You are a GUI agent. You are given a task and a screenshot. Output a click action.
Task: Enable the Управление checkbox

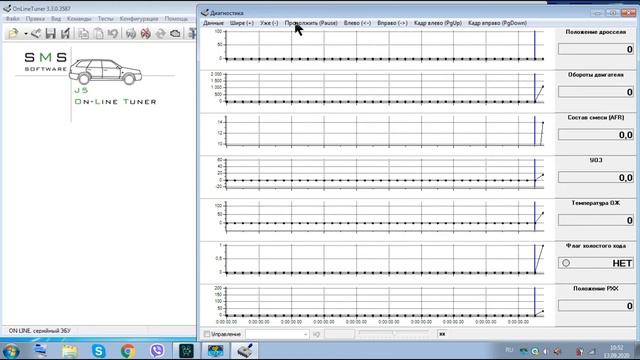[207, 334]
